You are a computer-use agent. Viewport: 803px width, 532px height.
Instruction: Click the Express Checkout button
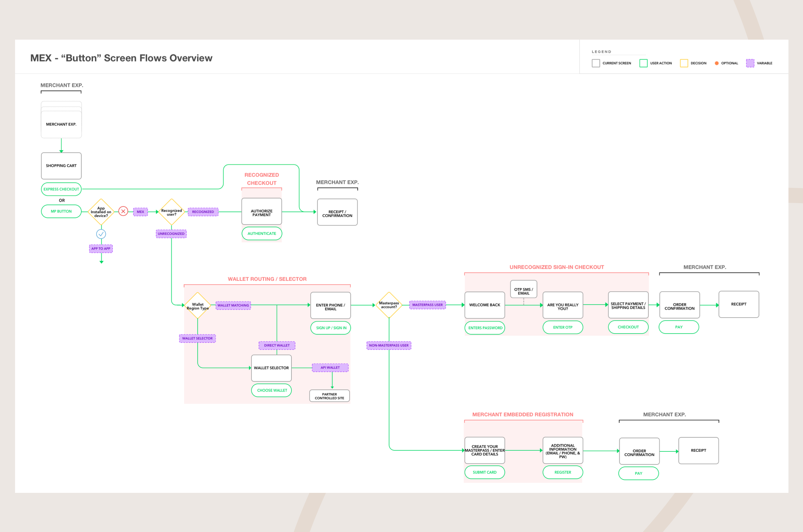(62, 189)
